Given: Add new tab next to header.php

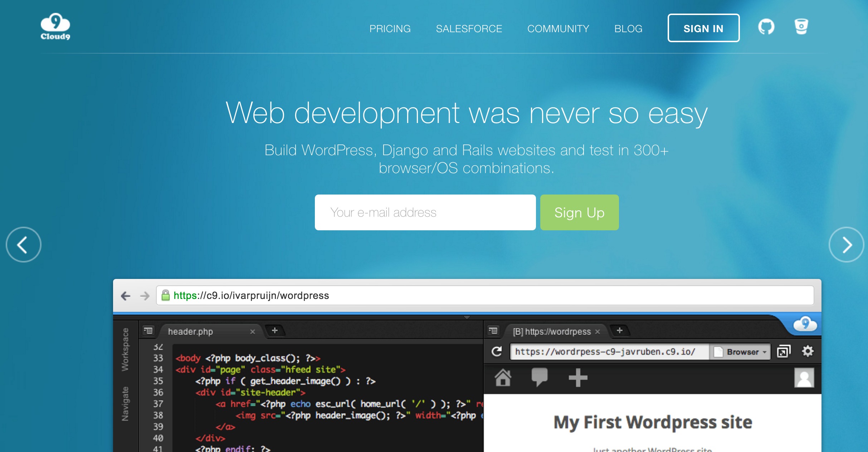Looking at the screenshot, I should coord(275,331).
